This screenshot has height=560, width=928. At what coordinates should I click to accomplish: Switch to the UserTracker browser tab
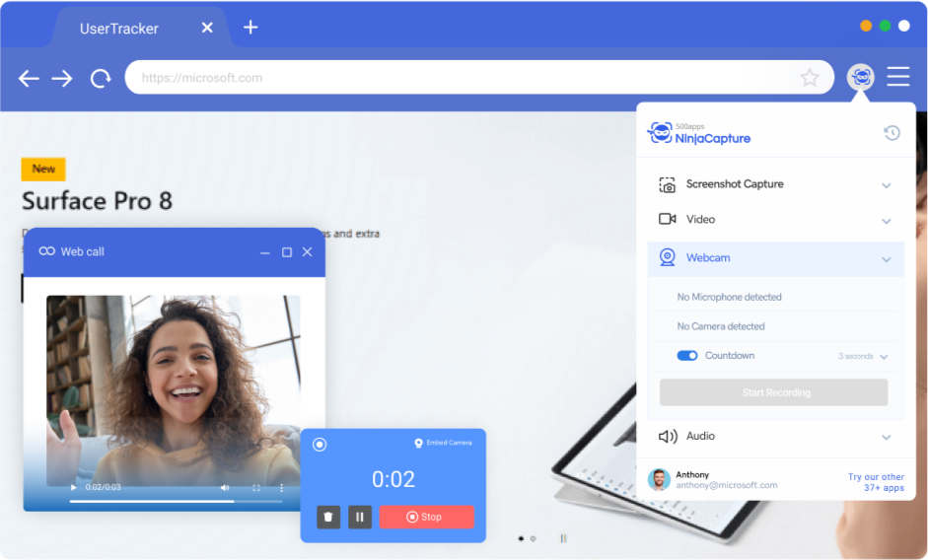pos(118,28)
